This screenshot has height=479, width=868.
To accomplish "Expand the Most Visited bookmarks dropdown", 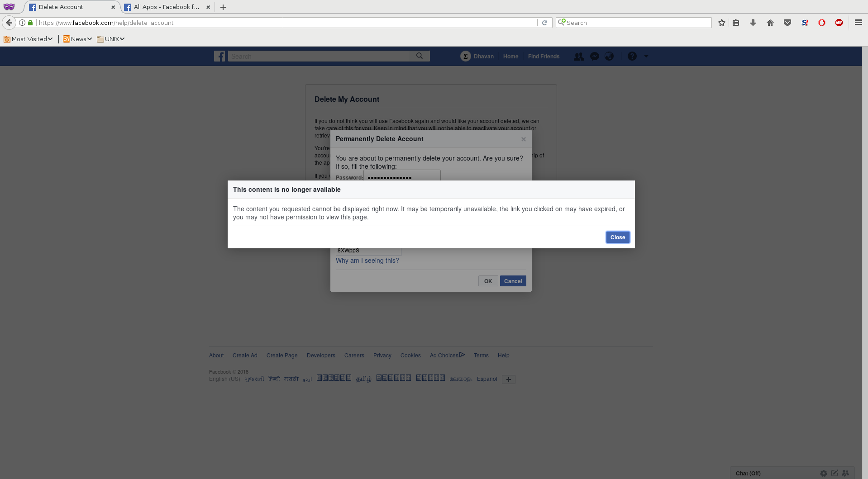I will pyautogui.click(x=28, y=39).
